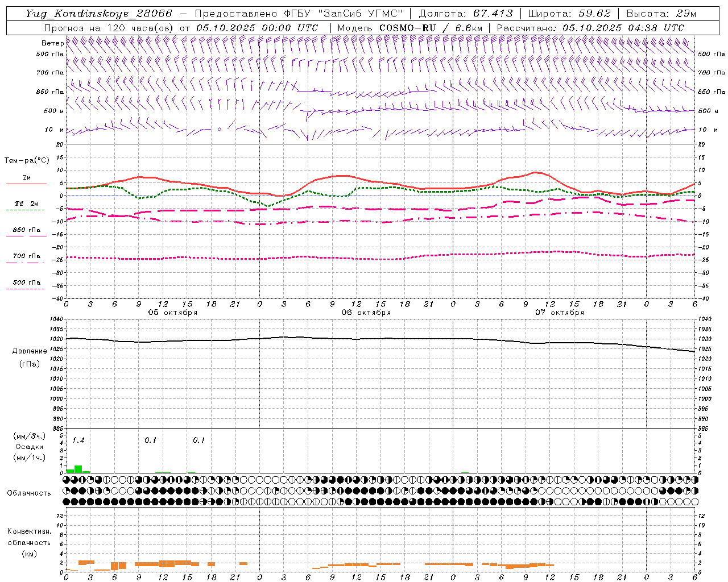Click the Долгота: 67.413 longitude value

[466, 14]
